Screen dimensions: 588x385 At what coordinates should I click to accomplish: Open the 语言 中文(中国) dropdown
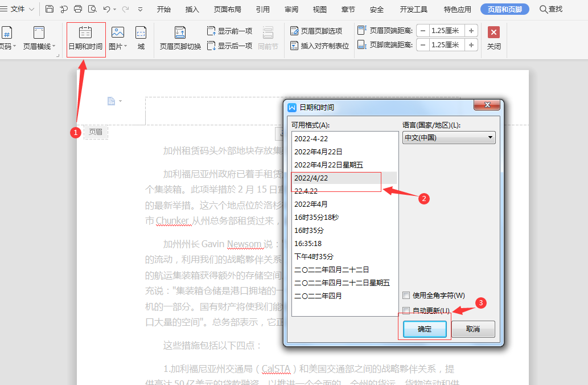(449, 138)
